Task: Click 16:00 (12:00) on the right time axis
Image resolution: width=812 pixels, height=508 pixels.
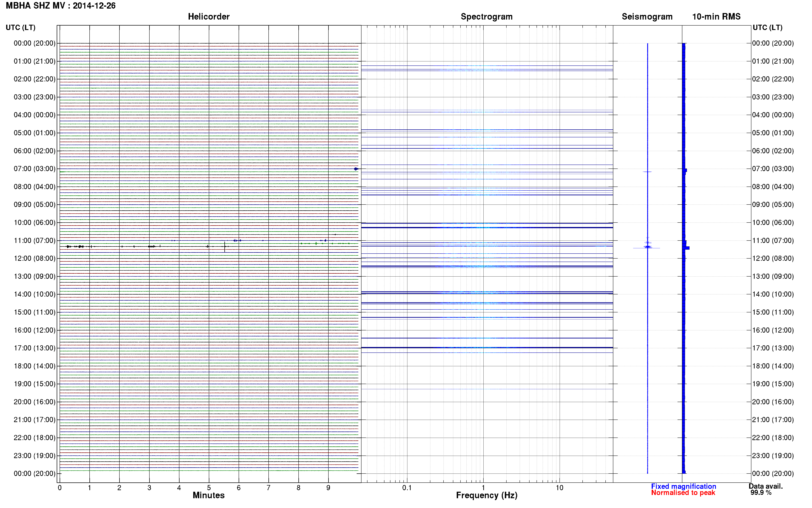Action: [x=773, y=330]
